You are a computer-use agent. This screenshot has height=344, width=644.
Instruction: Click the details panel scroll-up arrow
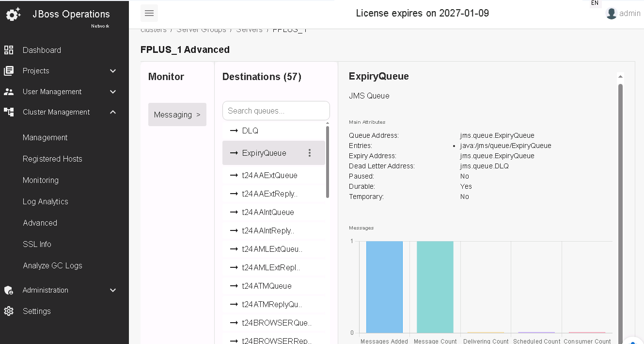(620, 77)
